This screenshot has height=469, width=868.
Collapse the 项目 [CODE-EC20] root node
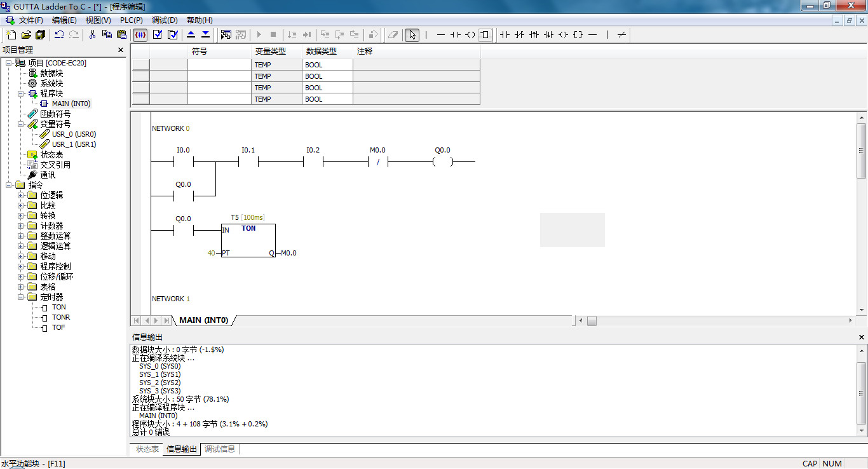click(9, 63)
